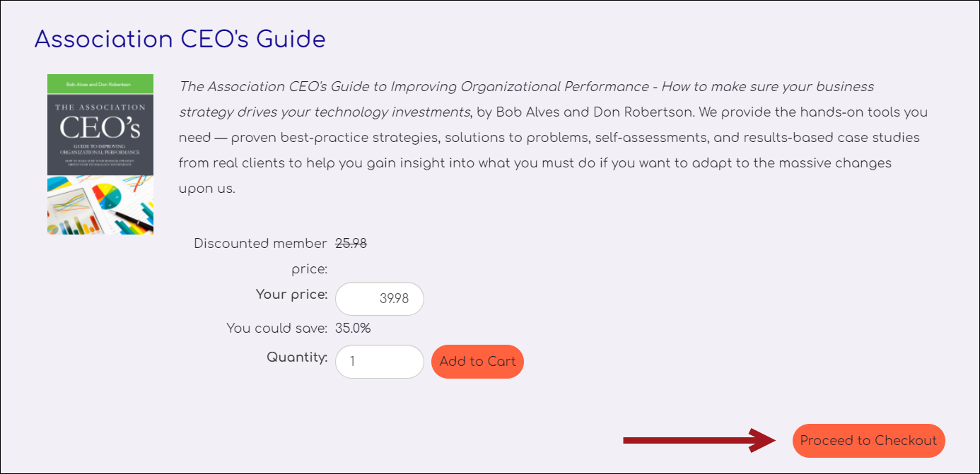Select the Quantity input field
This screenshot has height=474, width=980.
tap(380, 362)
